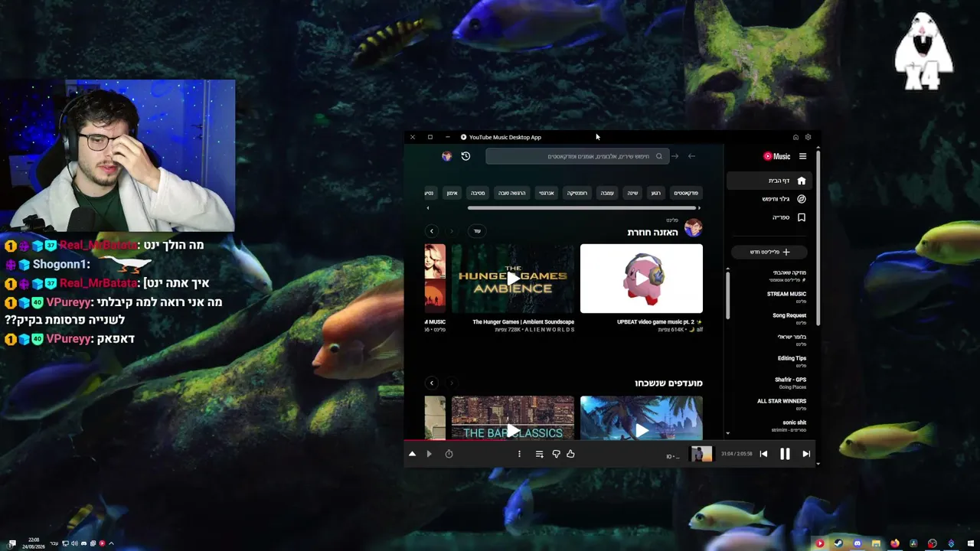The width and height of the screenshot is (980, 551).
Task: Create a new playlist with פלייליסט חדש
Action: point(769,252)
